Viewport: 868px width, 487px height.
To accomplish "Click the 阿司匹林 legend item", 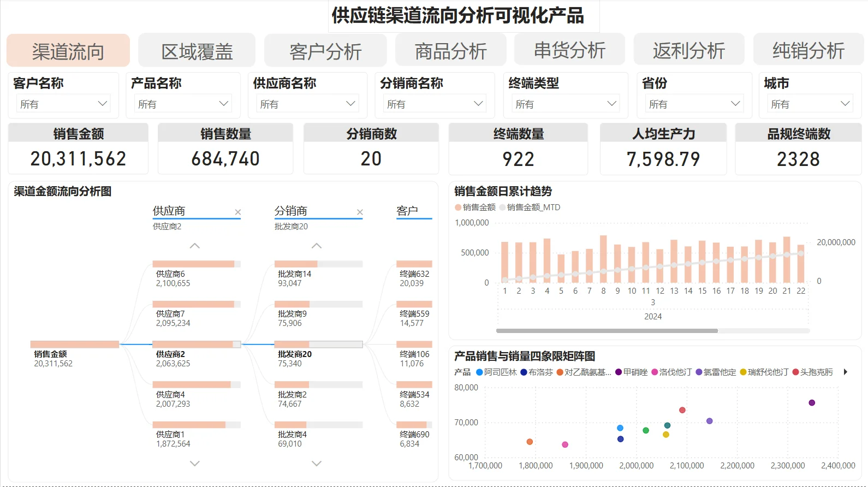I will tap(496, 372).
